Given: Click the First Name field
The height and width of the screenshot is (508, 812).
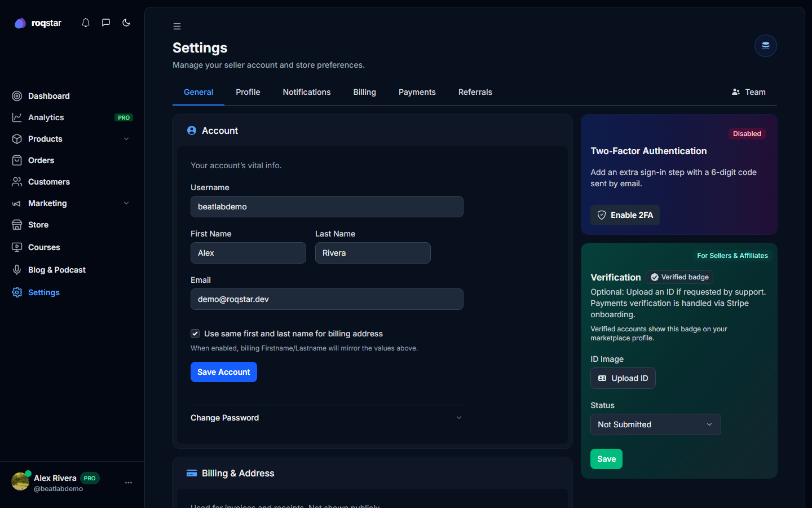Looking at the screenshot, I should [x=248, y=253].
